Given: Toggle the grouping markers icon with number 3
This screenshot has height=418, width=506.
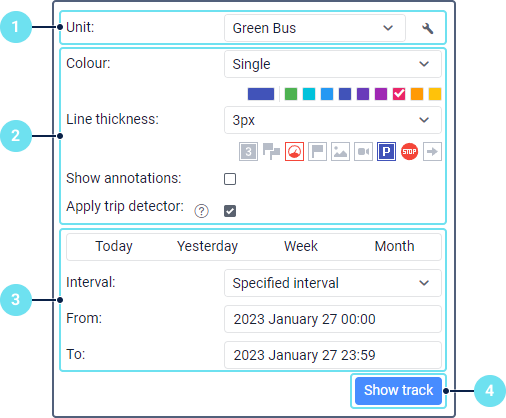Looking at the screenshot, I should 248,152.
